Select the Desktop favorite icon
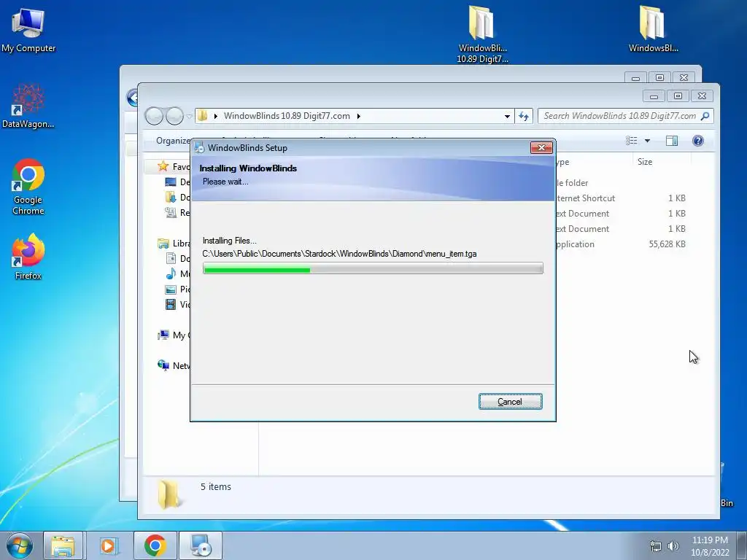The width and height of the screenshot is (747, 560). (171, 182)
